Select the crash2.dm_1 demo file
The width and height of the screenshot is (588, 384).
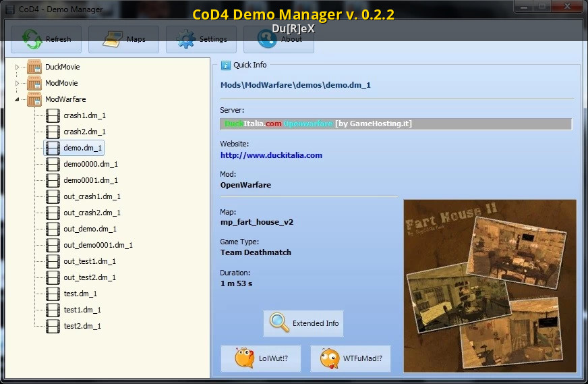[84, 132]
